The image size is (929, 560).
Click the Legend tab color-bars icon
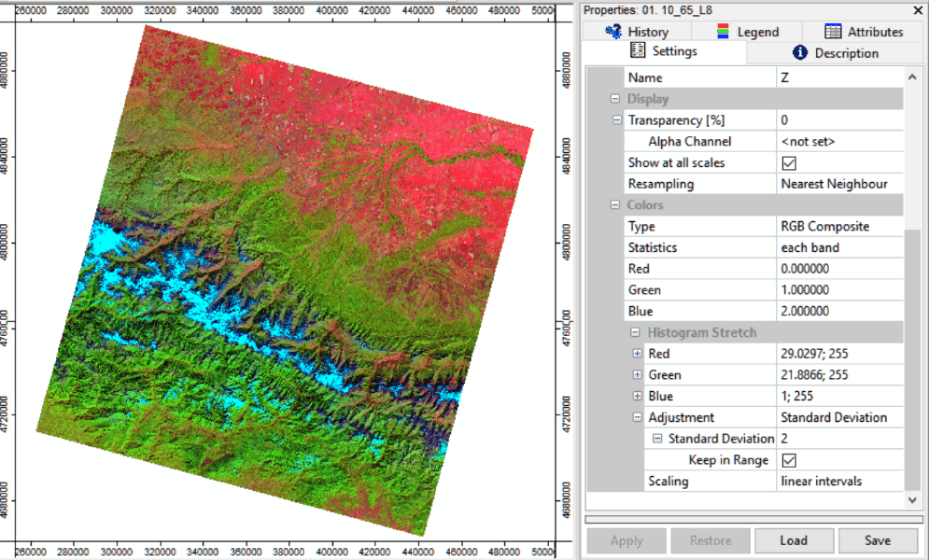coord(724,32)
